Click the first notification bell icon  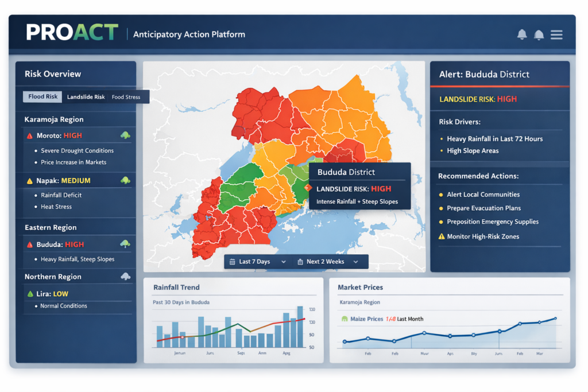(522, 35)
